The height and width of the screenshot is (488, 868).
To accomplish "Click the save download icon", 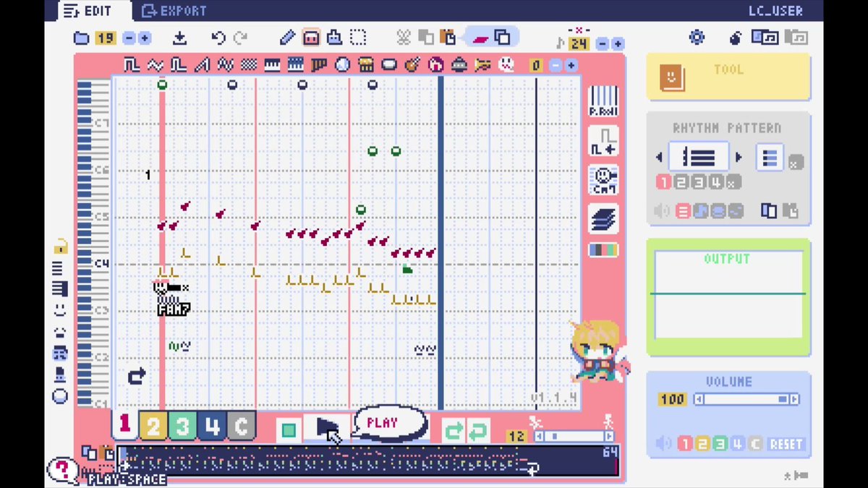I will (180, 38).
